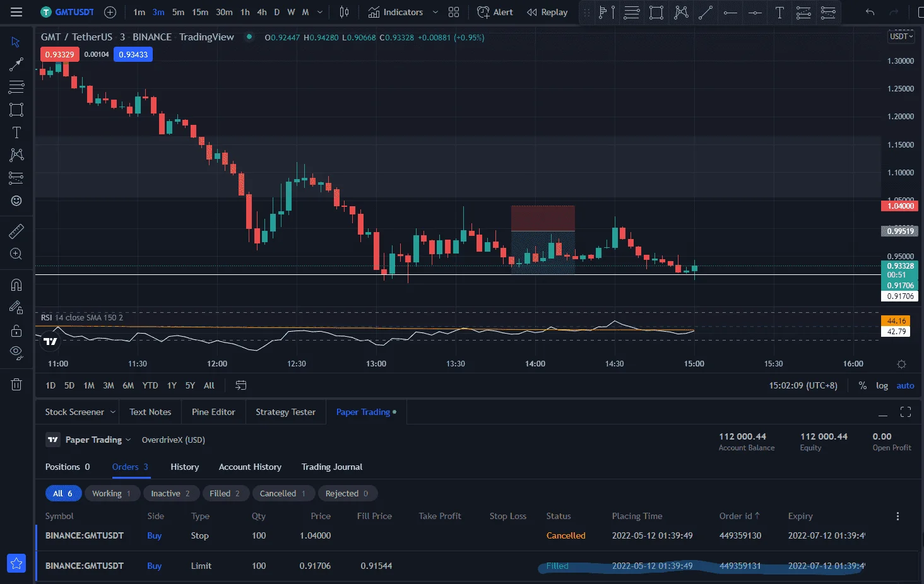Select the text drawing tool in sidebar
Image resolution: width=924 pixels, height=584 pixels.
[16, 132]
